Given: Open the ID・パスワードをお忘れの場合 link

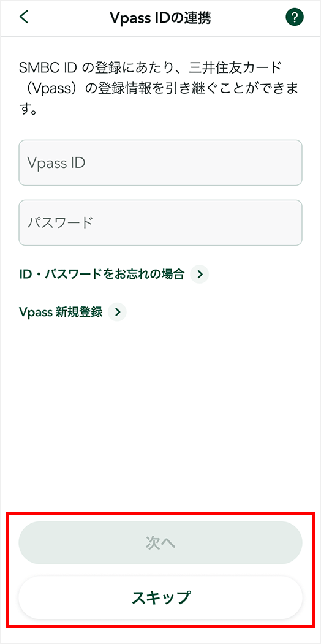Looking at the screenshot, I should click(x=102, y=275).
